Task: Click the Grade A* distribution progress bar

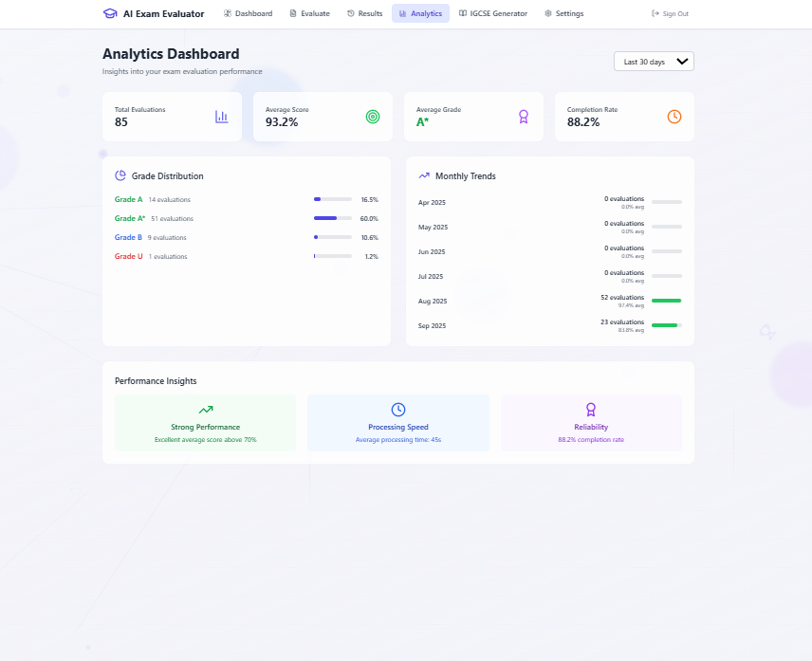Action: (x=332, y=218)
